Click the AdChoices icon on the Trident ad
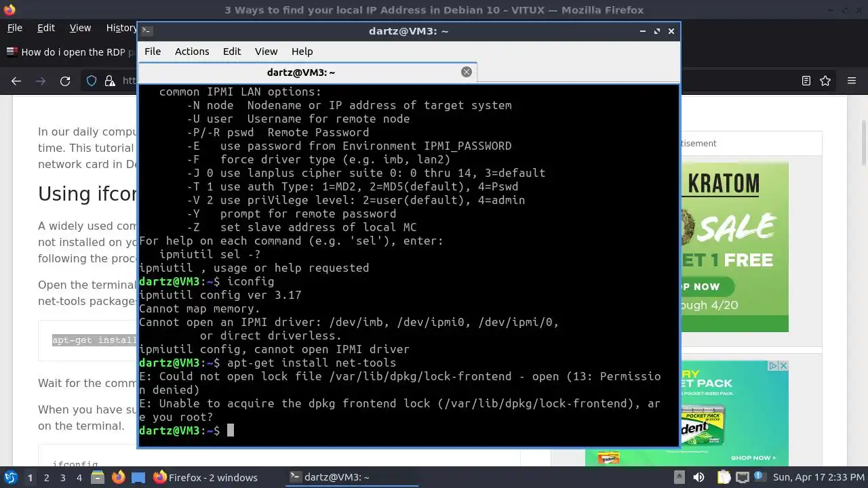868x488 pixels. [773, 366]
